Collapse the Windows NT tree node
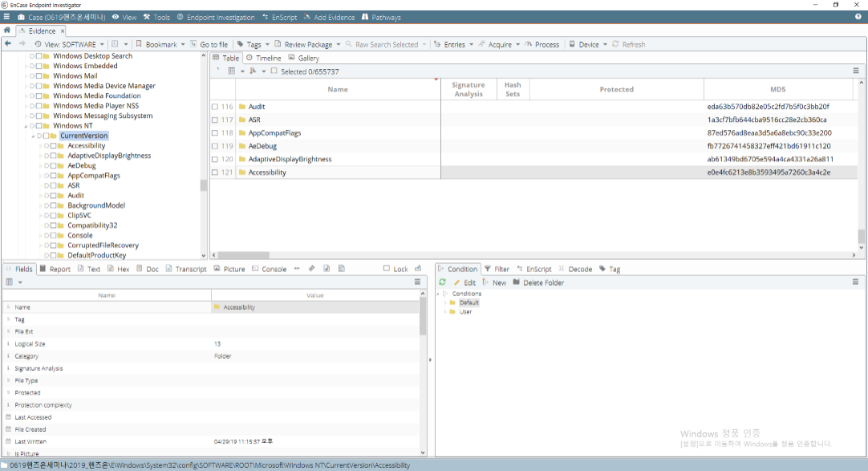The width and height of the screenshot is (868, 471). [x=26, y=126]
